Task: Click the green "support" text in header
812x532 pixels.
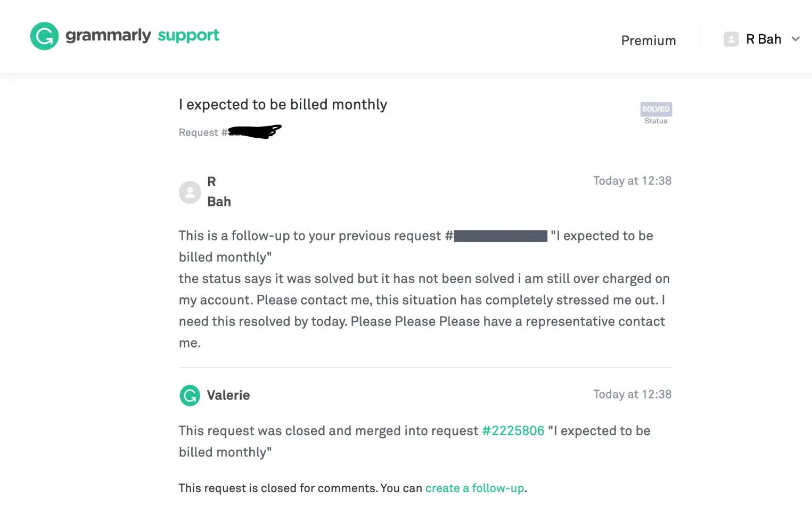Action: coord(188,36)
